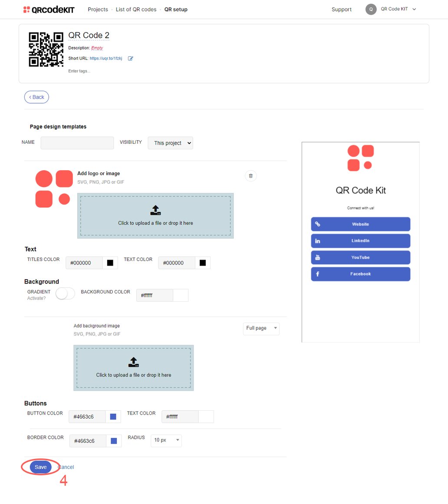Expand the Full page background image dropdown
The height and width of the screenshot is (504, 448).
(x=261, y=329)
